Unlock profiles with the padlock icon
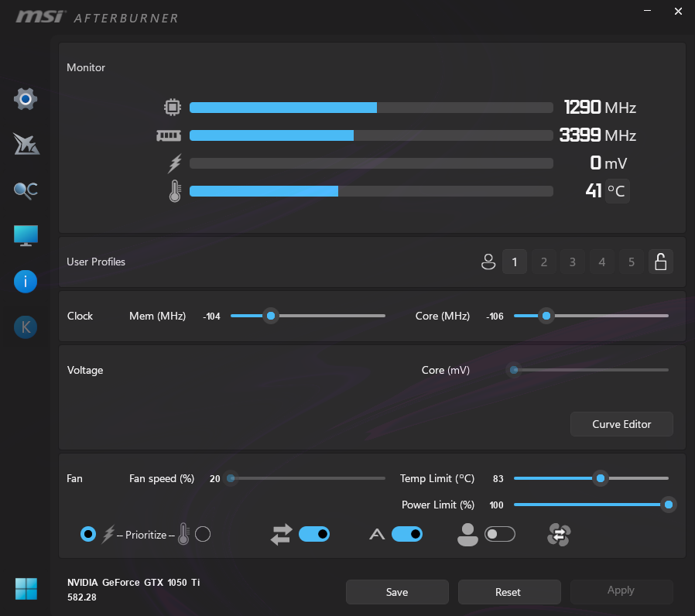This screenshot has height=616, width=695. click(660, 262)
